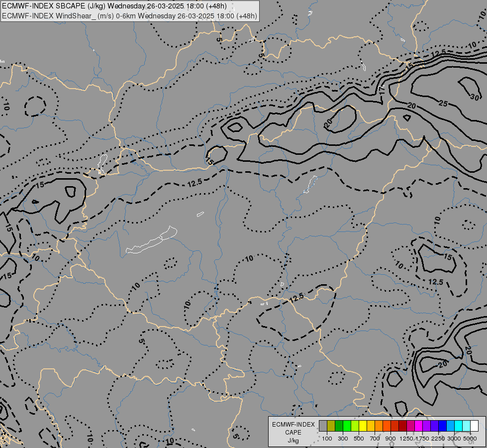Click the bright cyan legend swatch

tap(459, 426)
